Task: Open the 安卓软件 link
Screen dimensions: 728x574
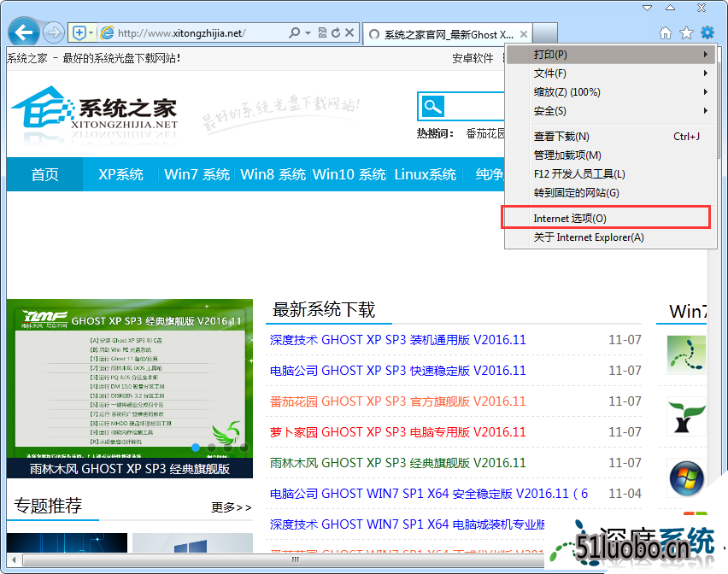Action: (x=473, y=58)
